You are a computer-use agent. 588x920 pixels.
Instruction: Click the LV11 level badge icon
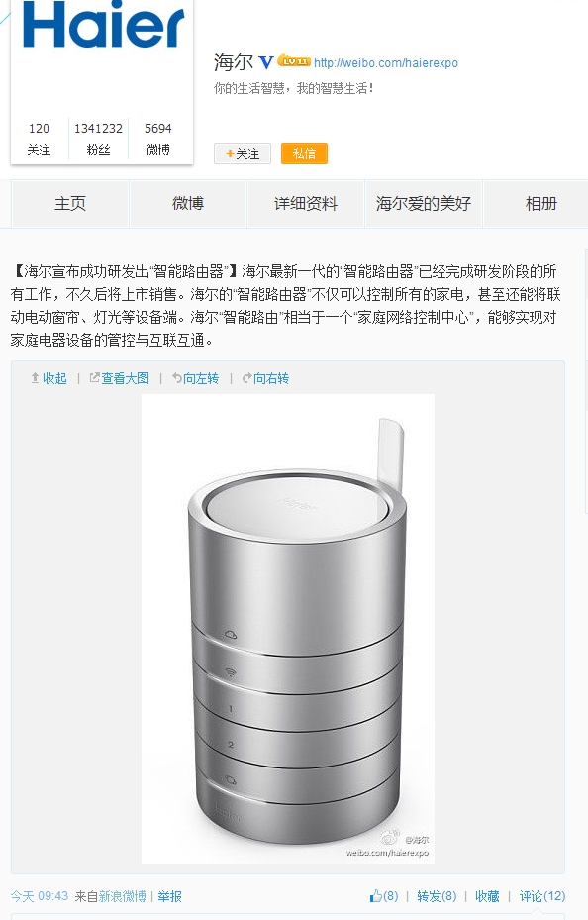click(x=294, y=60)
